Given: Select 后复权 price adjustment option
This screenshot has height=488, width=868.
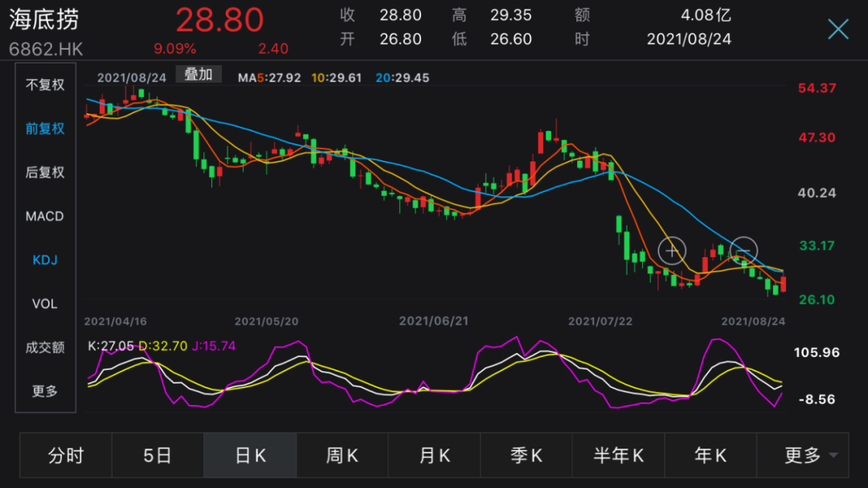Looking at the screenshot, I should pyautogui.click(x=45, y=172).
